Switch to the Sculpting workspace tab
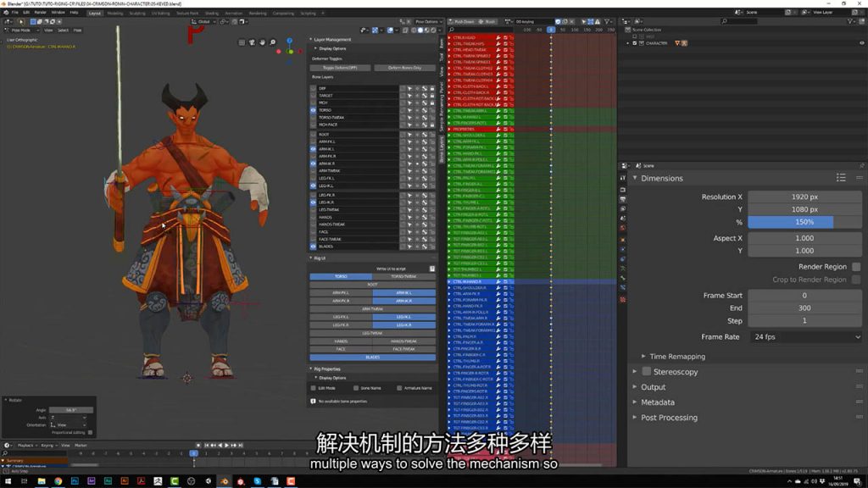Screen dimensions: 868x488 136,13
